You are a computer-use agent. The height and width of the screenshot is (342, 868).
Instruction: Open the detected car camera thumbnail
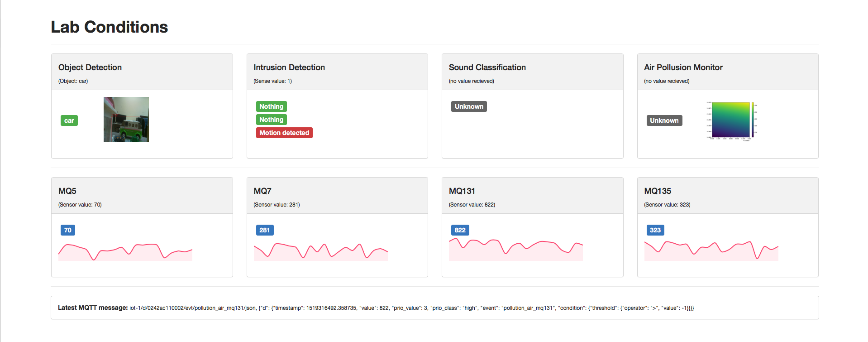click(x=126, y=120)
